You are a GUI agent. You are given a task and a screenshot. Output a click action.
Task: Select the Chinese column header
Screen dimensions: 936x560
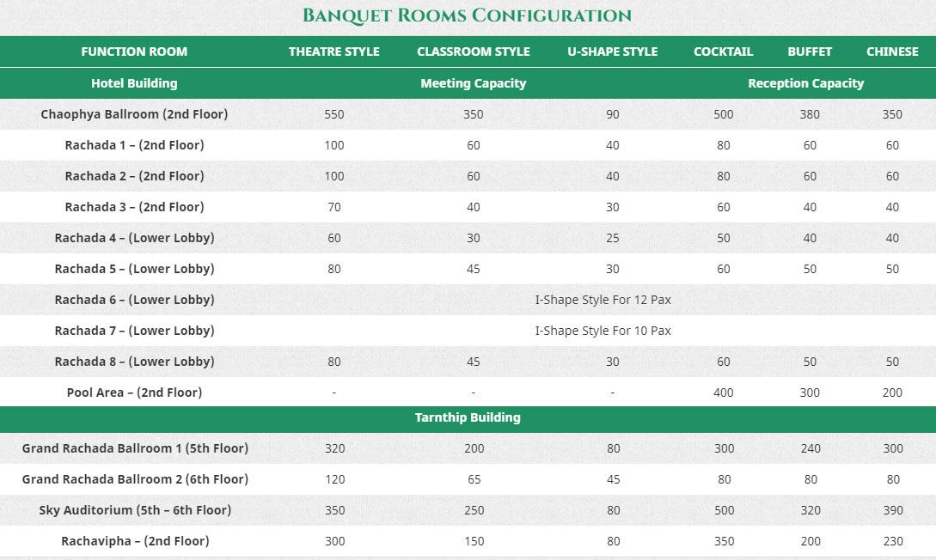pos(892,52)
